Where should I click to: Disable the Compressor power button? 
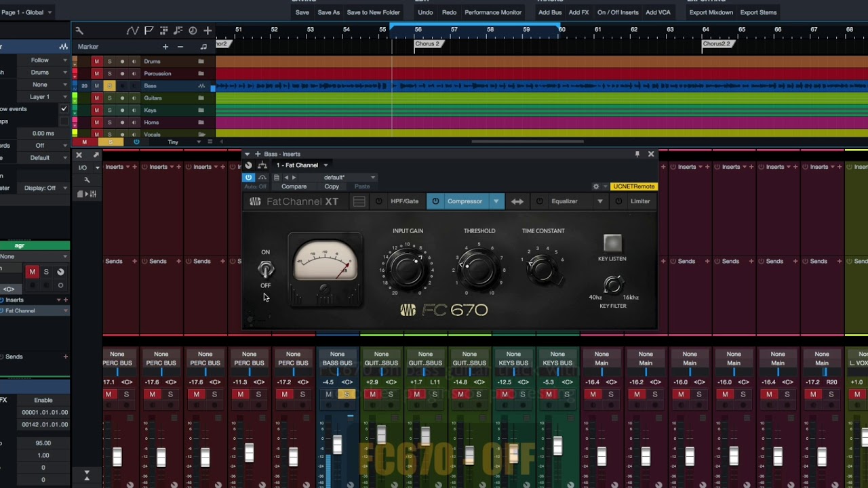(435, 201)
